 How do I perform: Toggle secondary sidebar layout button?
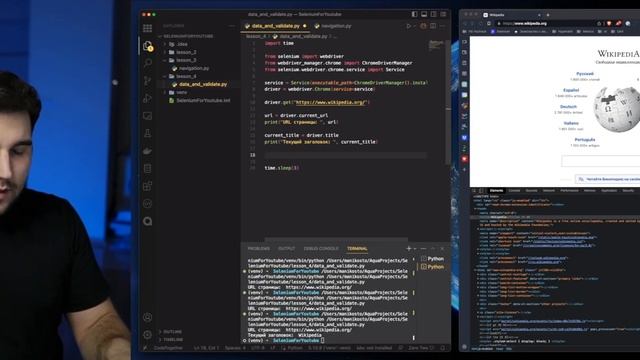point(433,14)
